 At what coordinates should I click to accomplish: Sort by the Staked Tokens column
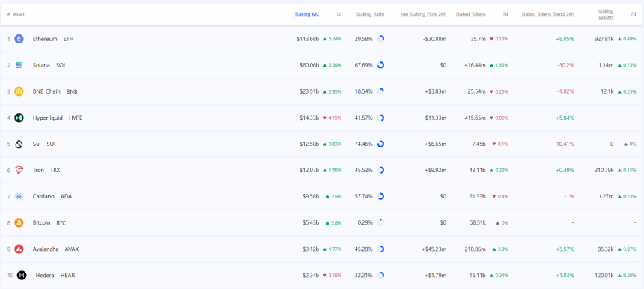click(470, 14)
